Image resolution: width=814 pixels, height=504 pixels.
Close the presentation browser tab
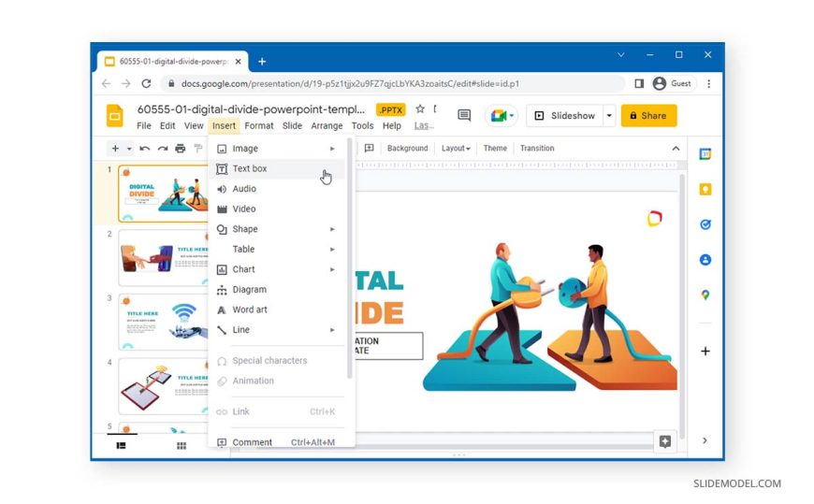[238, 62]
